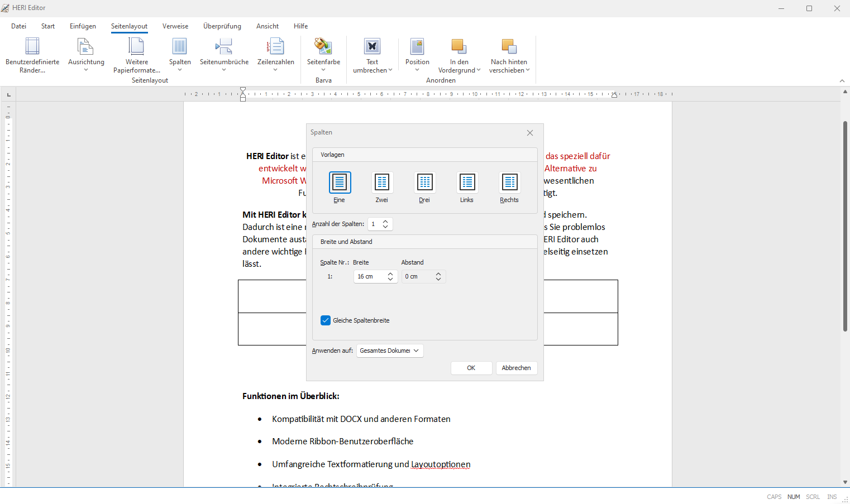The image size is (850, 504).
Task: Click Nach hinten verschieben icon
Action: click(509, 46)
